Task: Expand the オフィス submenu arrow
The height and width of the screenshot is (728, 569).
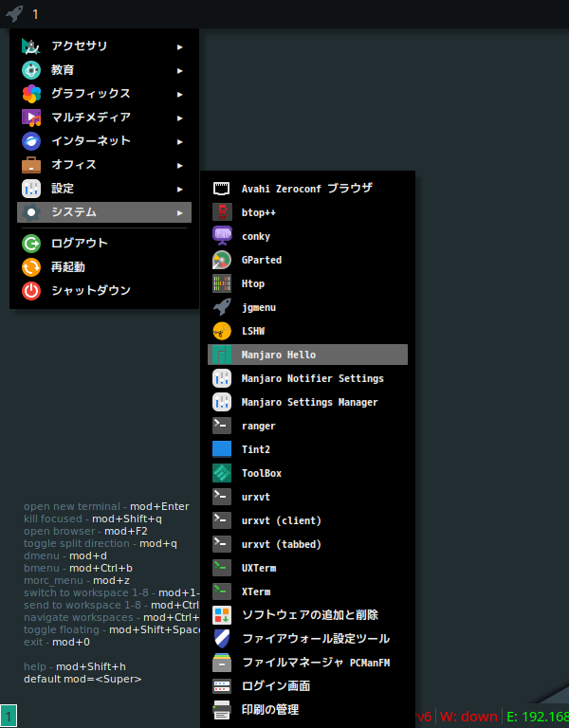Action: [x=180, y=165]
